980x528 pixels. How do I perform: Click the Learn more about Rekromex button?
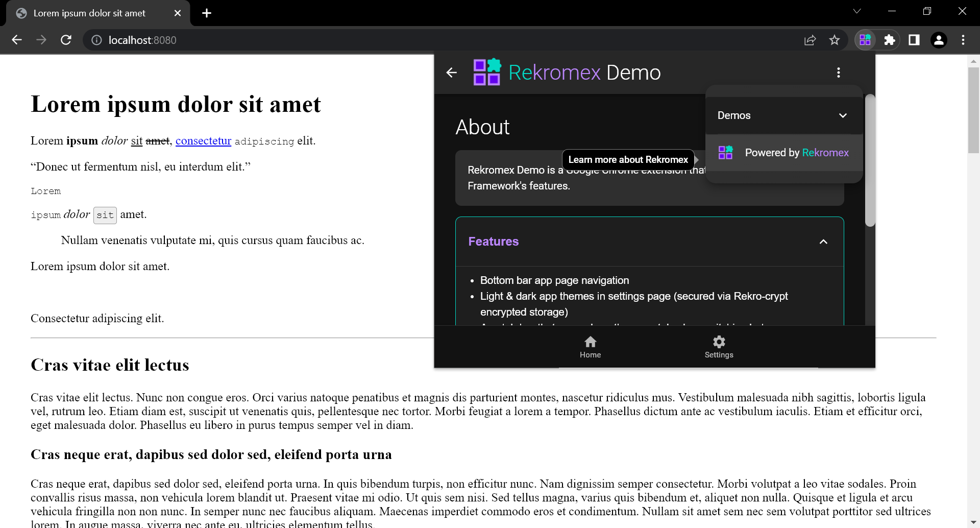coord(628,159)
